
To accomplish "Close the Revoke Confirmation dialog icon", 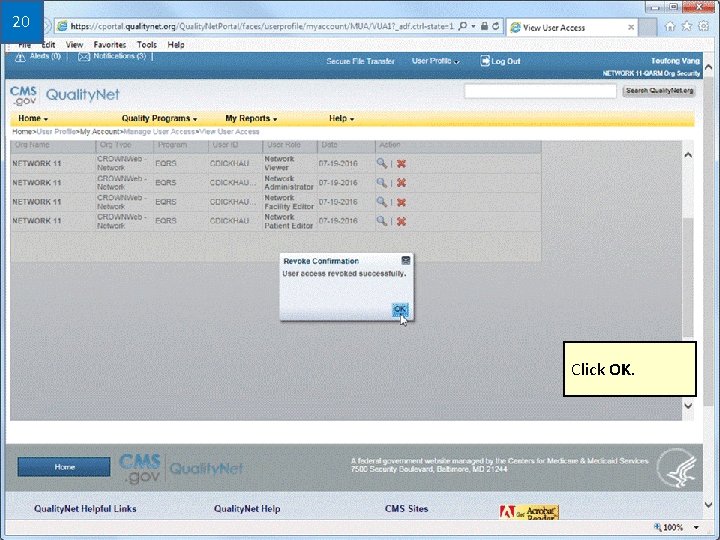I will (405, 260).
